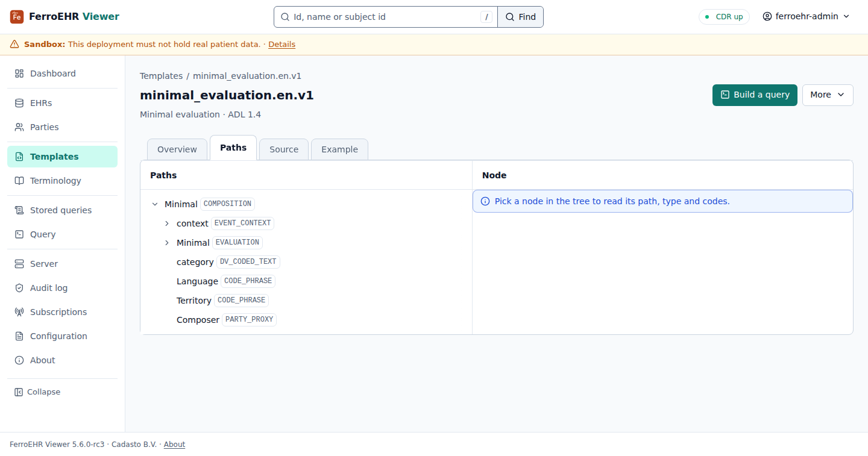Open the ferroehr-admin account dropdown chevron

(846, 17)
